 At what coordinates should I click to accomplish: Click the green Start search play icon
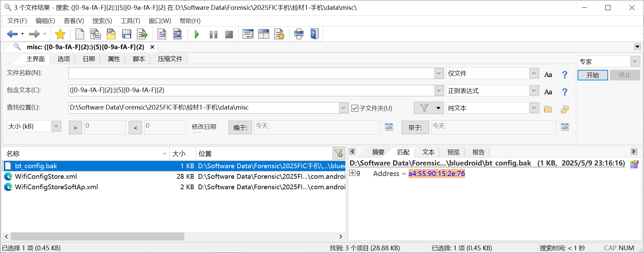(x=197, y=34)
